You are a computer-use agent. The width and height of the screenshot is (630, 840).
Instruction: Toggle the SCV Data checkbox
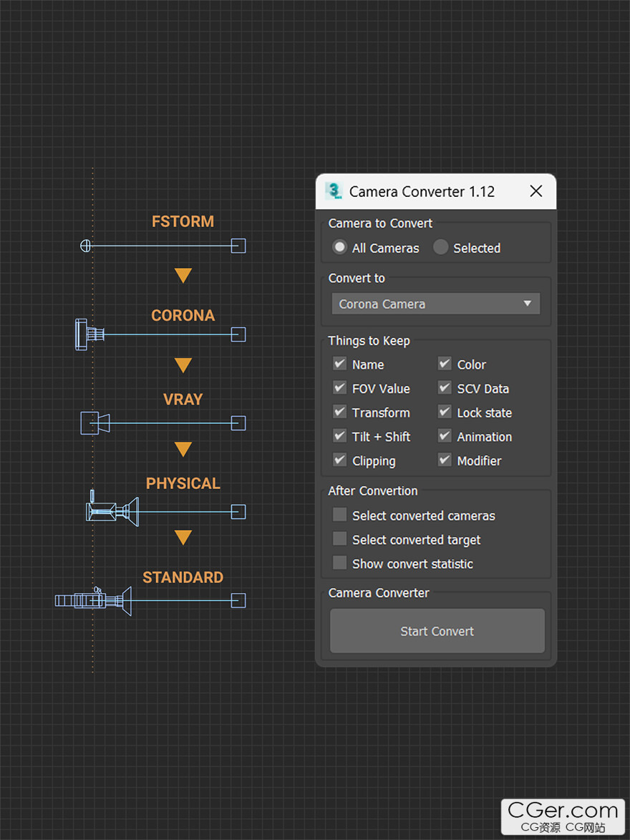[445, 388]
